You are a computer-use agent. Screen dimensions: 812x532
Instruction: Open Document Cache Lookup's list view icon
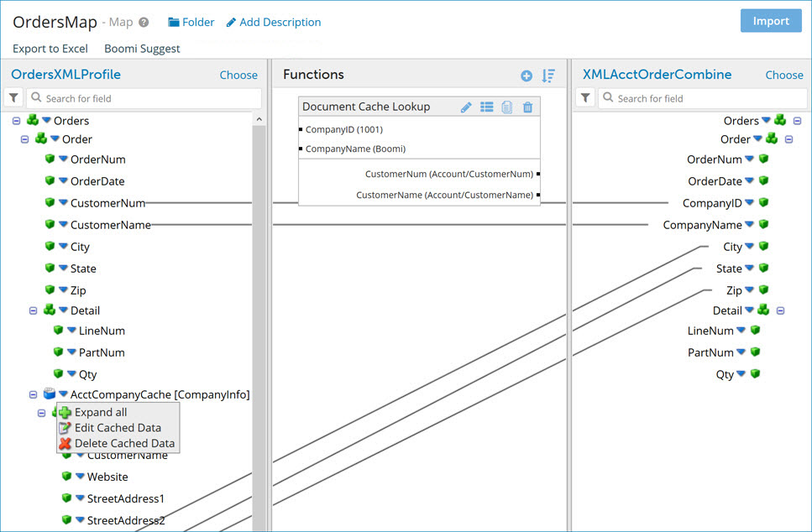coord(487,107)
